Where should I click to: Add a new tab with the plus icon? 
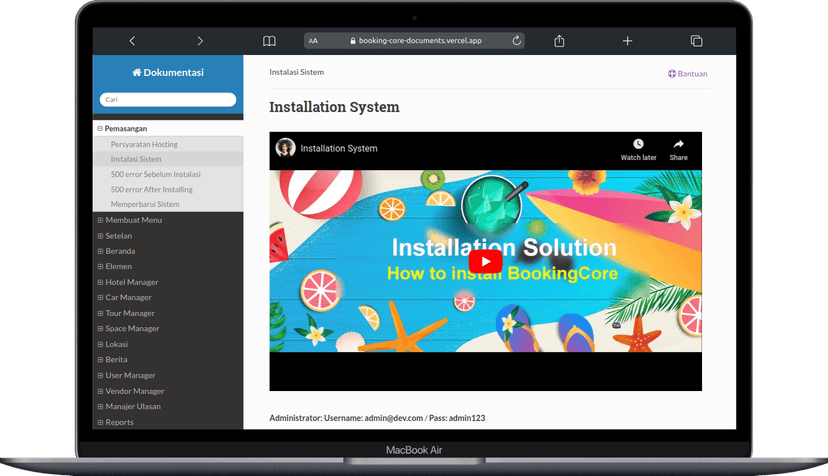click(627, 41)
